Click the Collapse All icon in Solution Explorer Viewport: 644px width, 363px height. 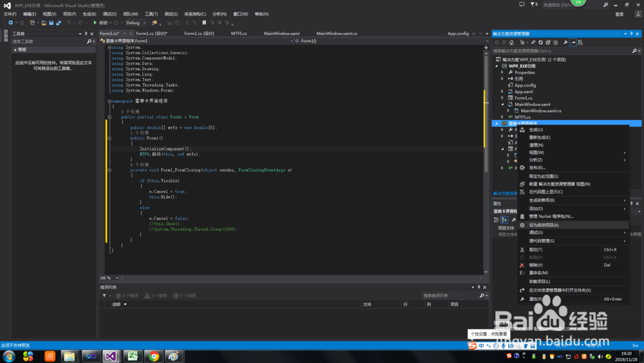pyautogui.click(x=548, y=43)
